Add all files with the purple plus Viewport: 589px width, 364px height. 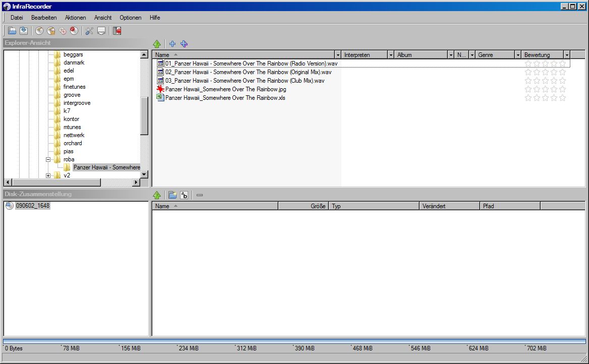[x=184, y=44]
